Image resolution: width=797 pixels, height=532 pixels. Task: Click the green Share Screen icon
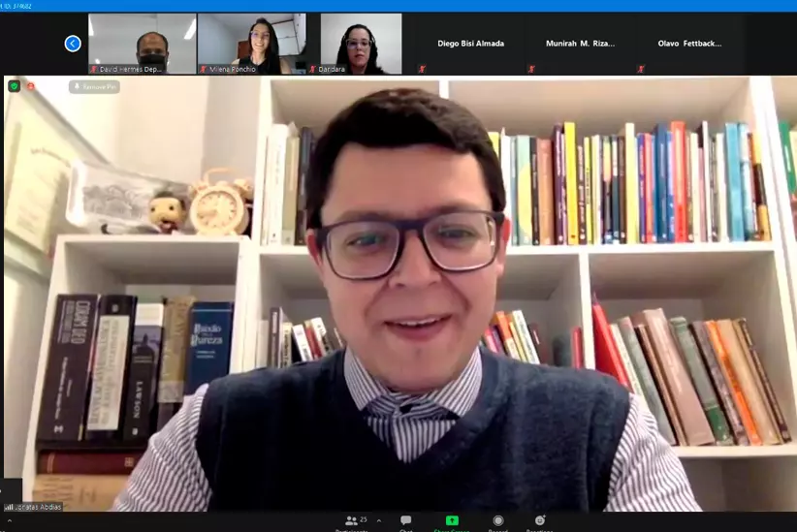(452, 521)
